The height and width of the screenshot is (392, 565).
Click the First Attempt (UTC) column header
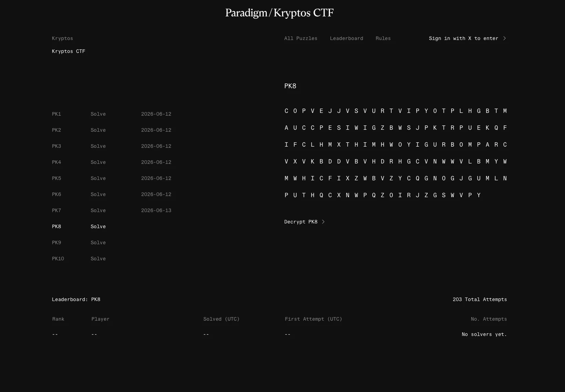click(x=313, y=319)
